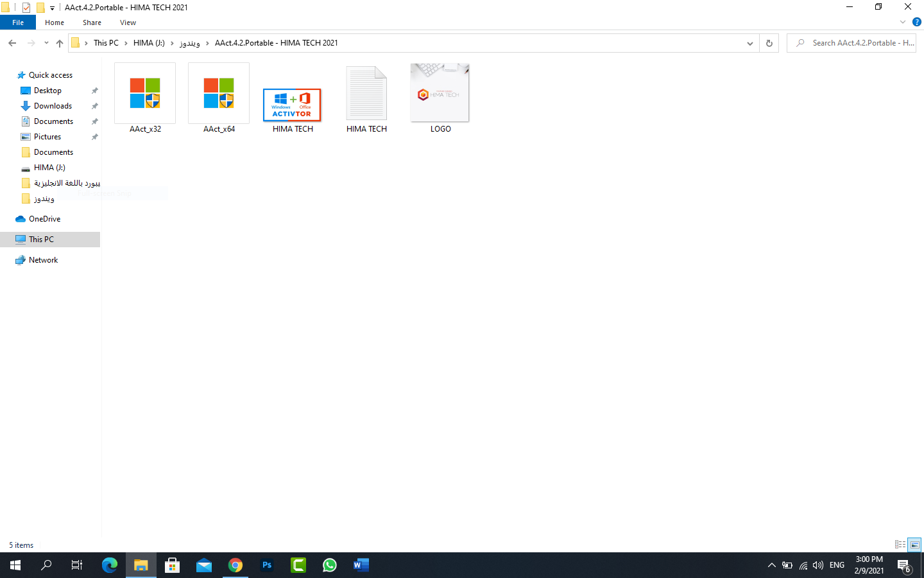Select the LOGO image file

click(x=440, y=98)
